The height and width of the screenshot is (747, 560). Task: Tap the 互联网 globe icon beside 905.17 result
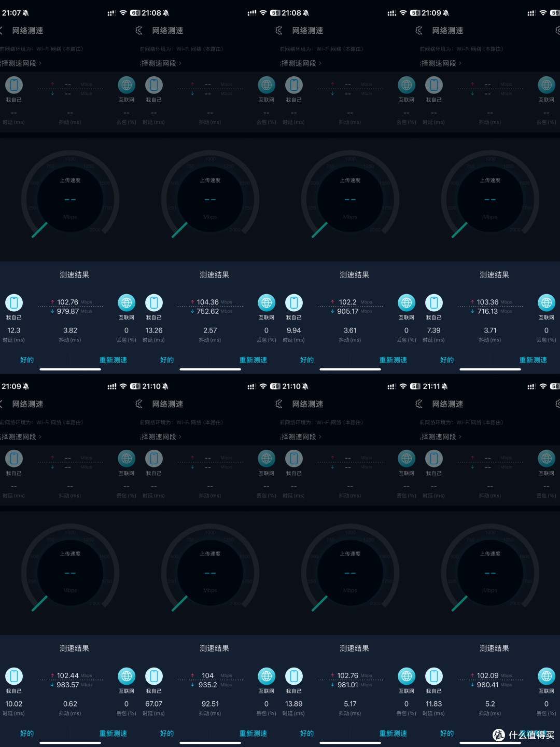pos(407,302)
